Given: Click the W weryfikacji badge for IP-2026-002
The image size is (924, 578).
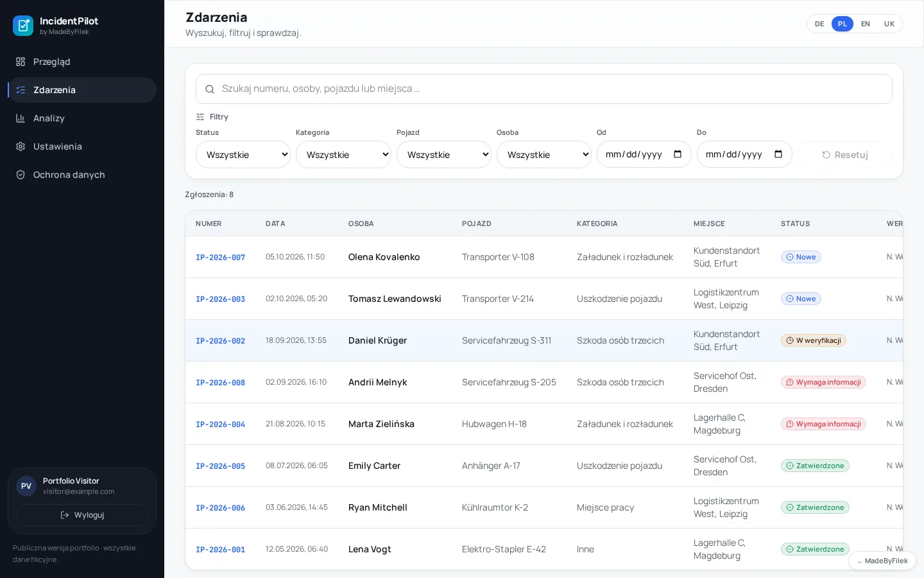Looking at the screenshot, I should 814,340.
